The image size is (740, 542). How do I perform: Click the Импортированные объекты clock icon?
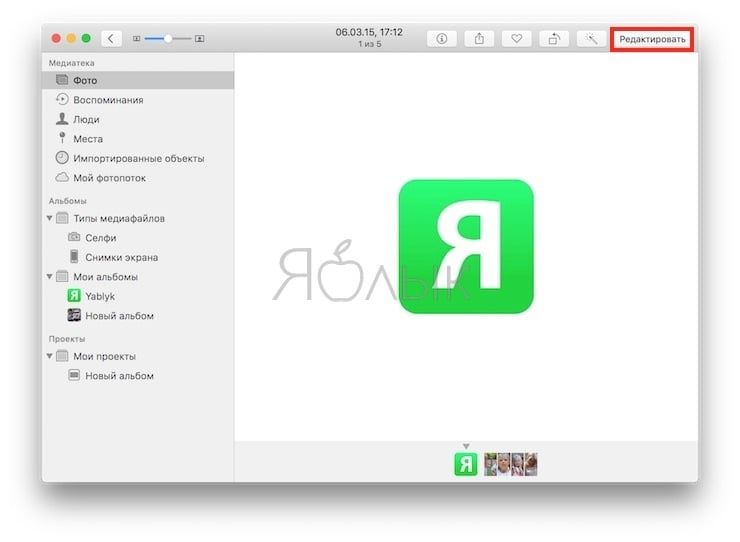(62, 158)
